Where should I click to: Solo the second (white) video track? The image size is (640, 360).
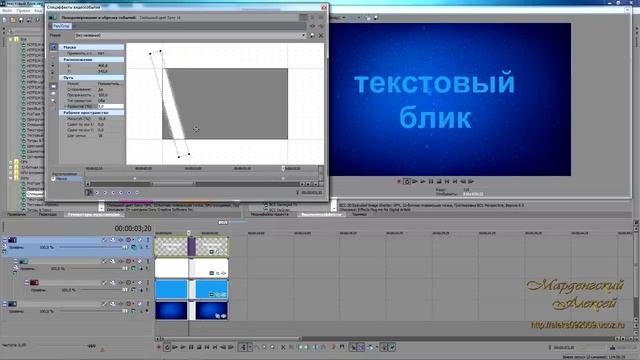coord(147,261)
